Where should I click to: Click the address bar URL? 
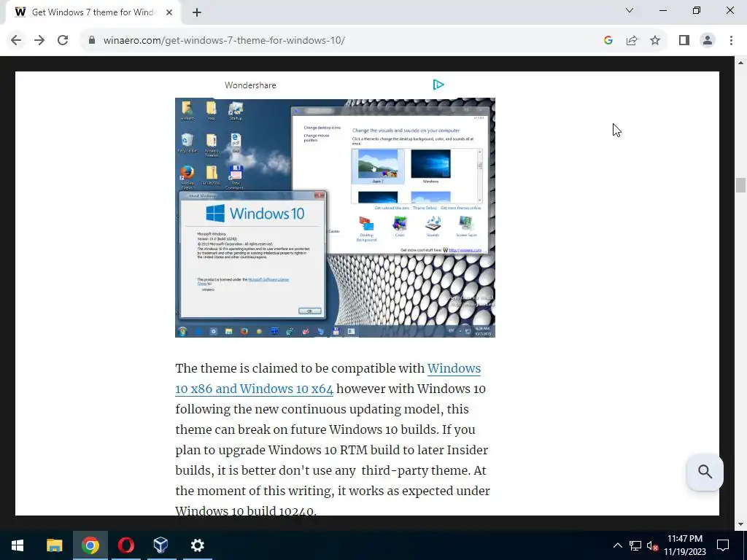click(224, 41)
